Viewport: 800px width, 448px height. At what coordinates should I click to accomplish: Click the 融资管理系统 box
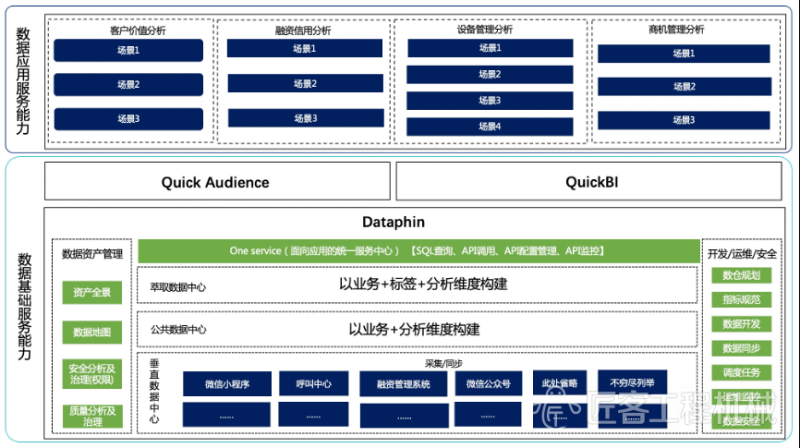point(404,384)
